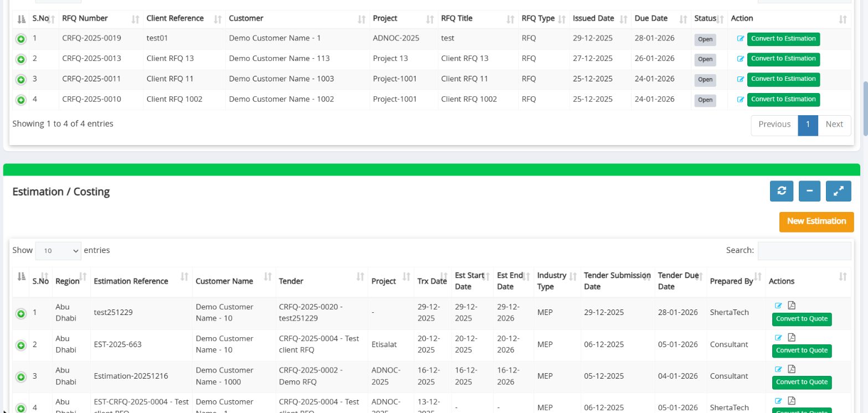Screen dimensions: 868x413
Task: Expand details of RFQ CRFQ-2025-0019
Action: 20,39
